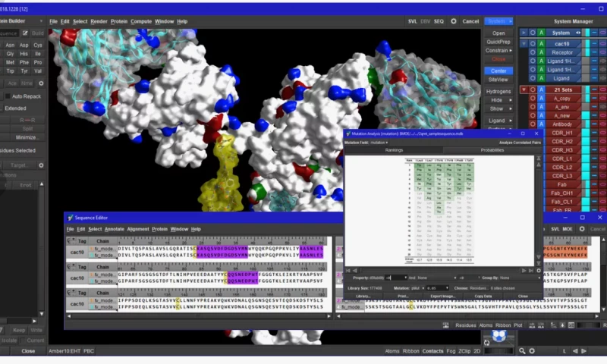
Task: Select the Trp amino acid button
Action: pyautogui.click(x=10, y=71)
